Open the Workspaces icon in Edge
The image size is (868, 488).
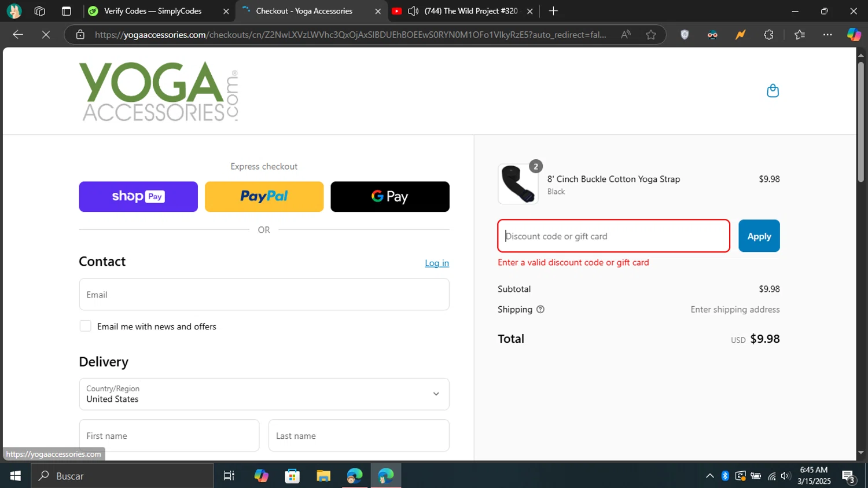40,11
